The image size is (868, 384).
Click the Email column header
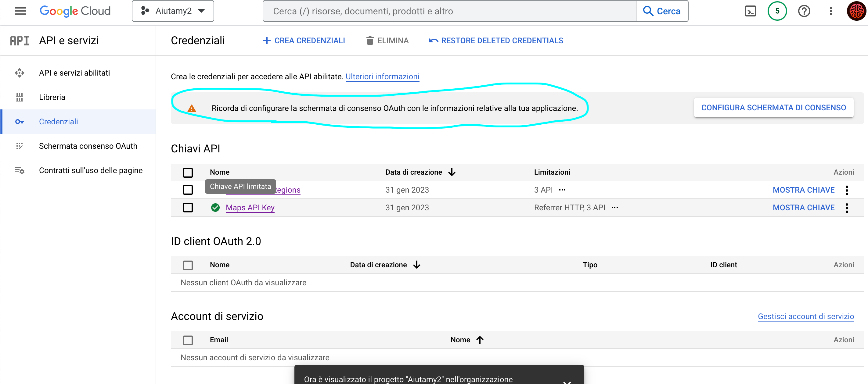tap(219, 340)
